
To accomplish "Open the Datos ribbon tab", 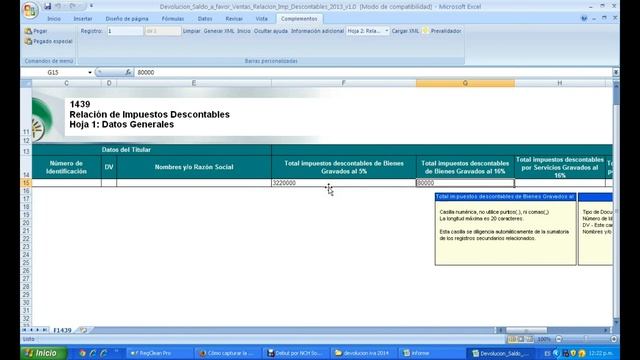I will click(x=205, y=19).
